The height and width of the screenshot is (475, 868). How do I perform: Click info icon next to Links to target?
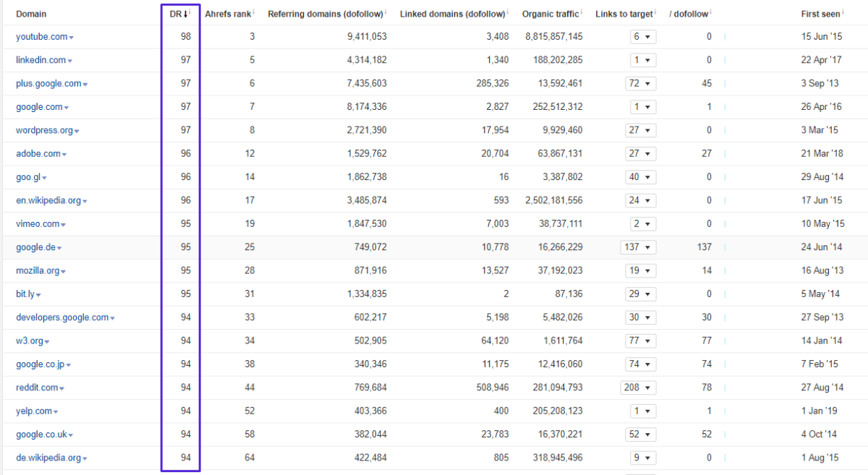(x=654, y=12)
